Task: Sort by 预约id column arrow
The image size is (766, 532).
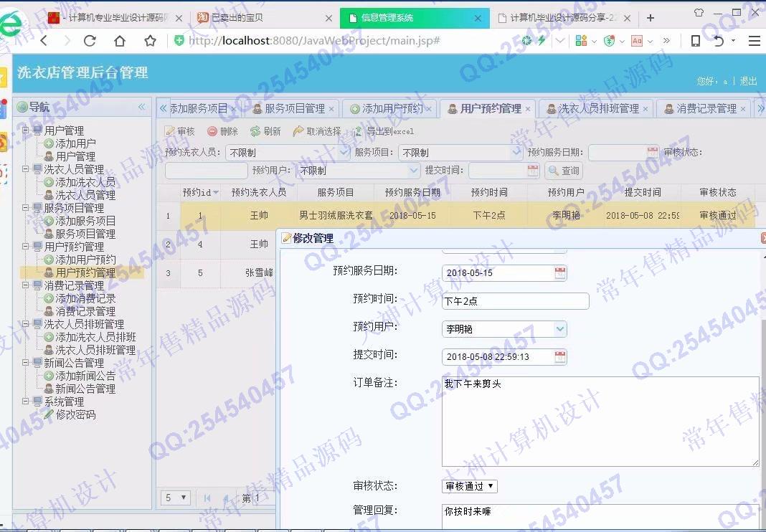Action: coord(216,192)
